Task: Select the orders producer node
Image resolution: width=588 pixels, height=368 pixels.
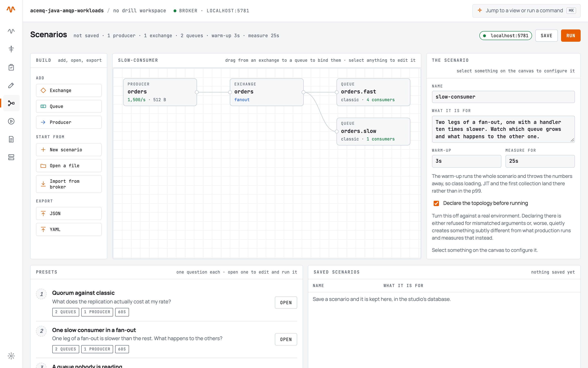Action: click(160, 92)
